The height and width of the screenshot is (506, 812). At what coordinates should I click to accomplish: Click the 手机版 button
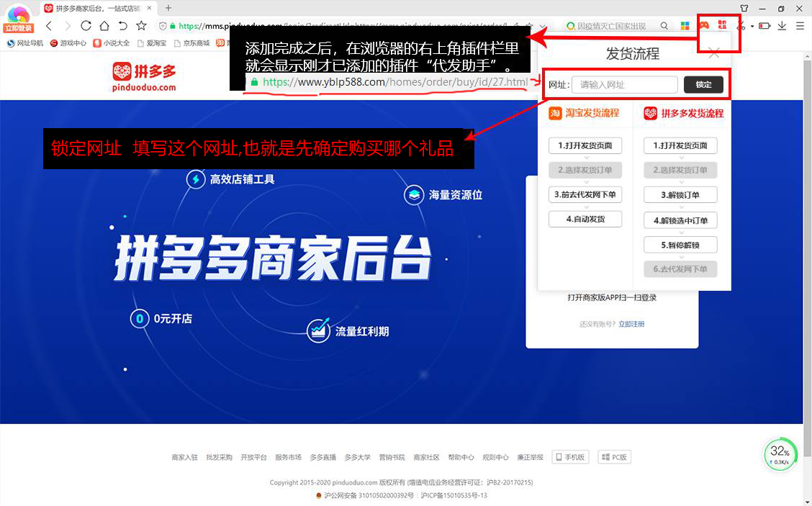coord(570,457)
